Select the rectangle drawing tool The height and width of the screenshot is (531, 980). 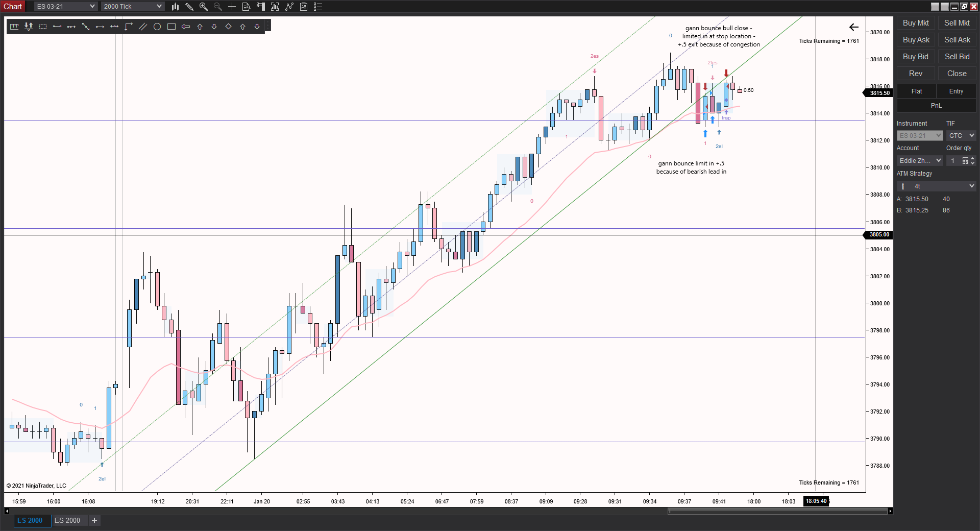(171, 27)
